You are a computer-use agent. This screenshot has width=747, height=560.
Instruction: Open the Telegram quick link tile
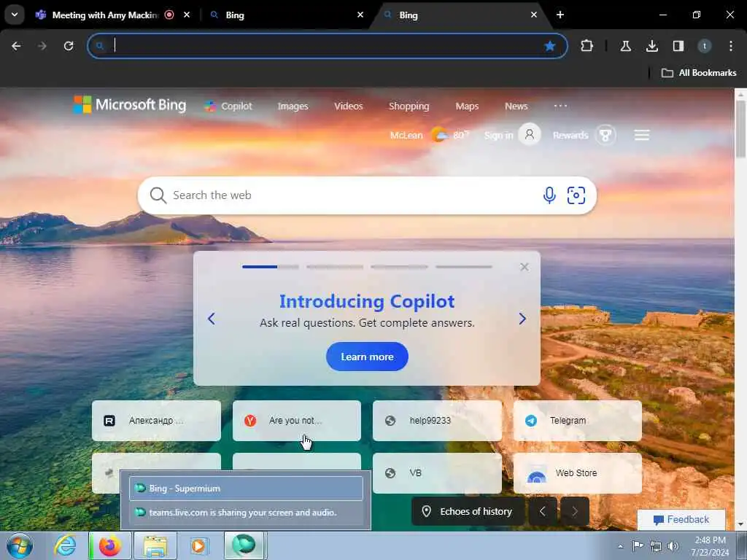click(x=578, y=421)
